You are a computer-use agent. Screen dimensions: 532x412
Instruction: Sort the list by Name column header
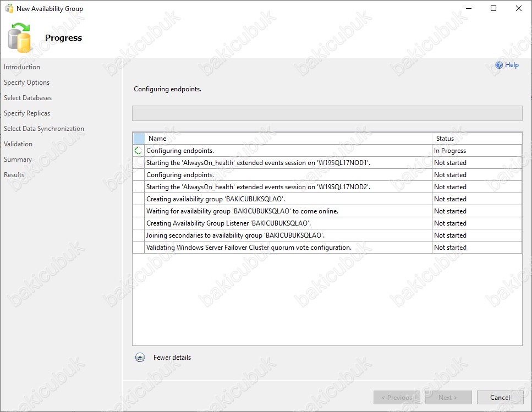157,139
